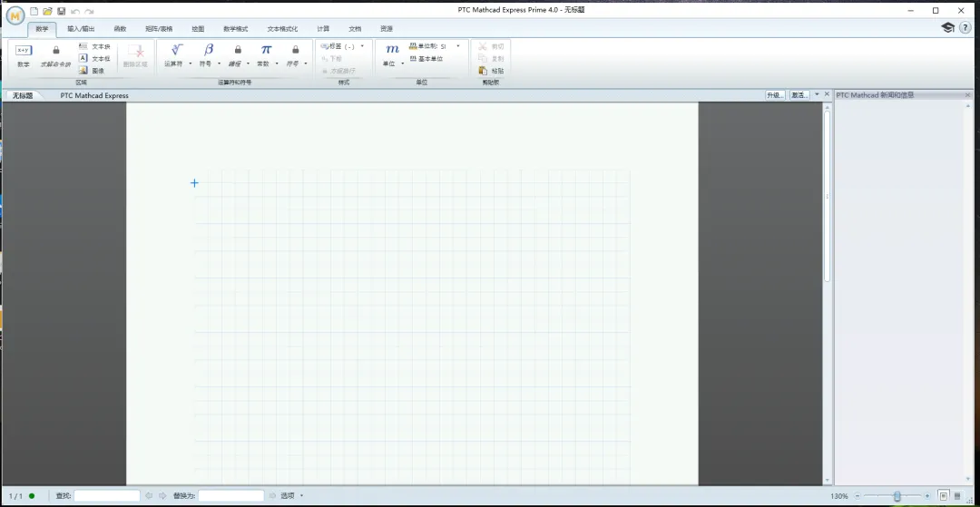Viewport: 980px width, 507px height.
Task: Switch to the 矩阵/表格 ribbon tab
Action: pyautogui.click(x=159, y=29)
